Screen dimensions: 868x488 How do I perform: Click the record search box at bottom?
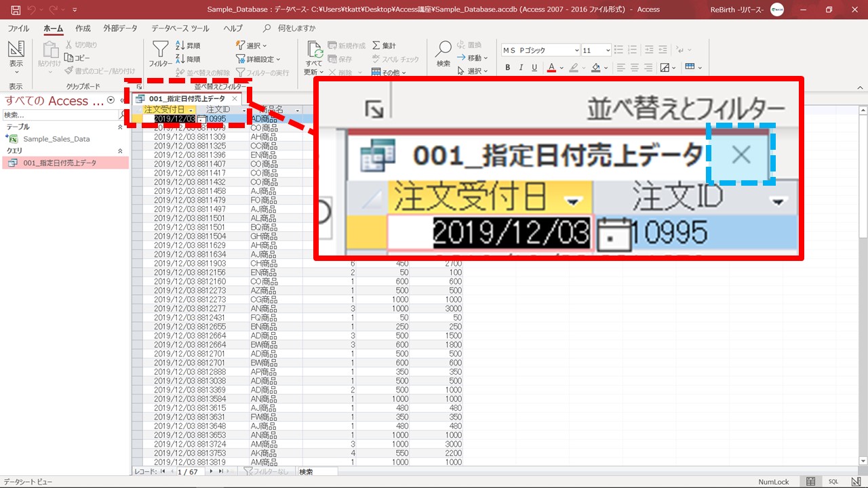coord(315,471)
